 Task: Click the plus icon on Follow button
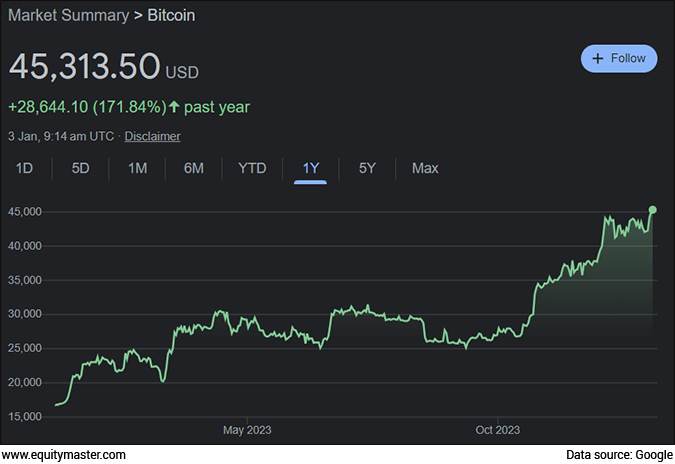[598, 59]
